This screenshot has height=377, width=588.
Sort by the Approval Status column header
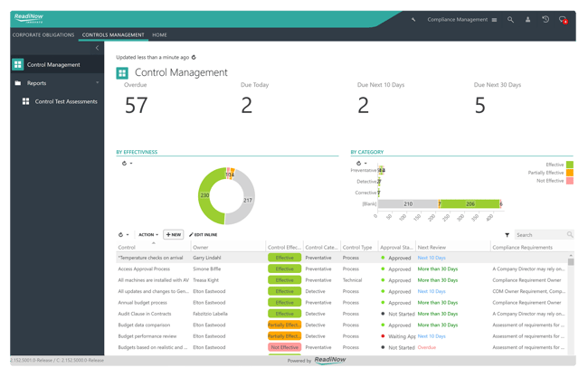[x=396, y=248]
